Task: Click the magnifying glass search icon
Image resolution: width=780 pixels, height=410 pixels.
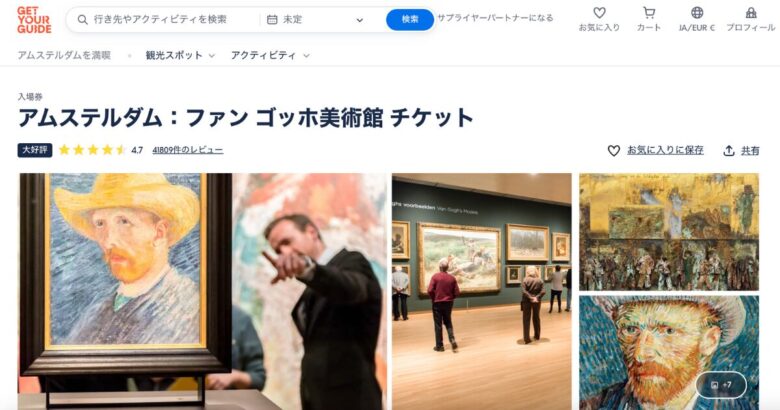Action: tap(83, 20)
